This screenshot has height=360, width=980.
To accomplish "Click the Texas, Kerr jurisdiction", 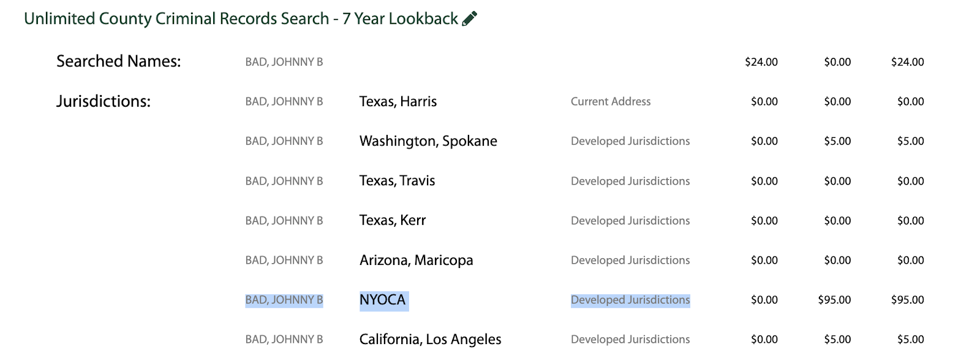I will click(x=393, y=221).
